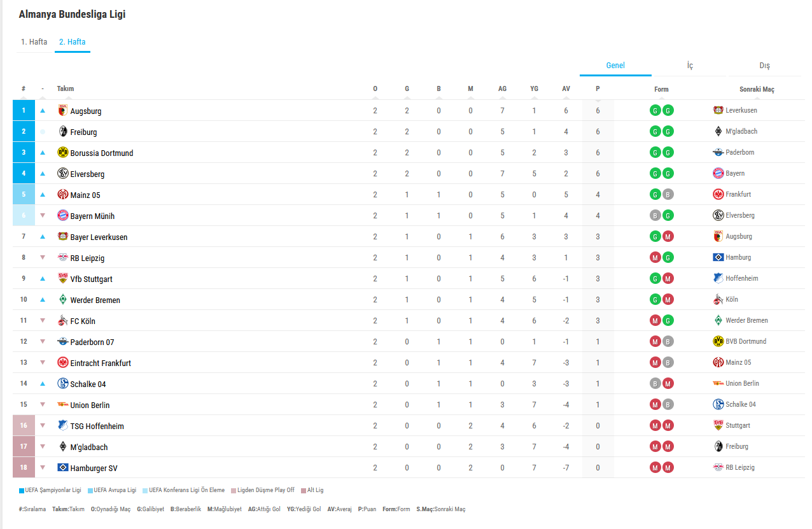The height and width of the screenshot is (529, 812).
Task: Sort table by the B column header
Action: click(x=438, y=89)
